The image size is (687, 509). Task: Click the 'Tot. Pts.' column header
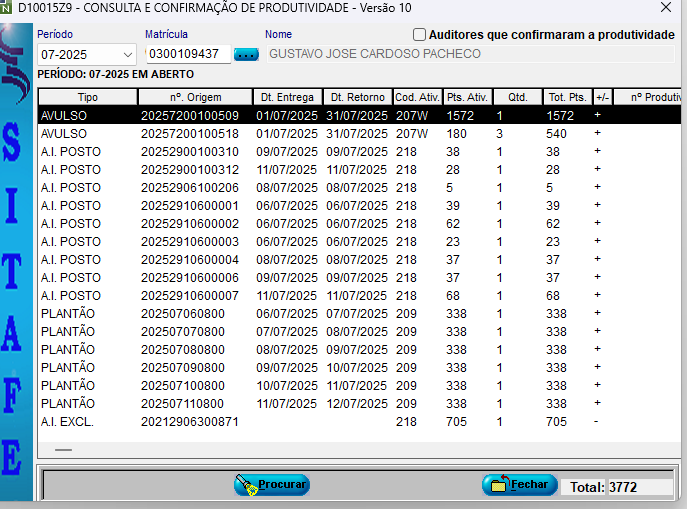click(x=567, y=97)
